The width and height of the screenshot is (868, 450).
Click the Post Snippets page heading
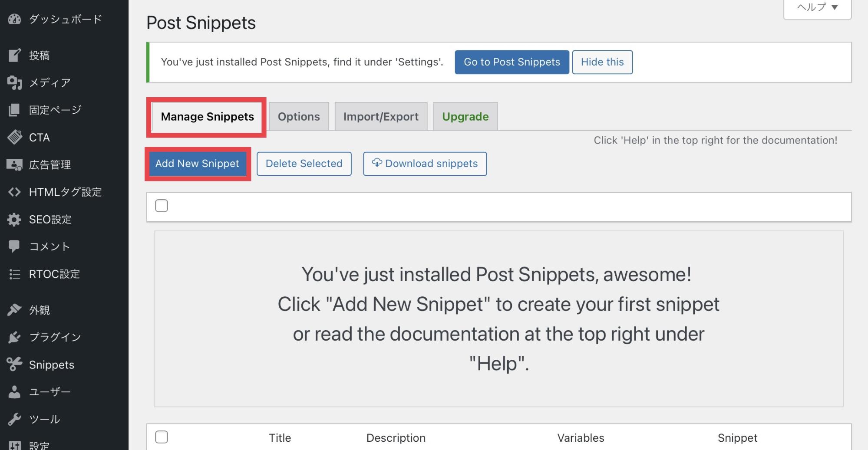click(201, 23)
